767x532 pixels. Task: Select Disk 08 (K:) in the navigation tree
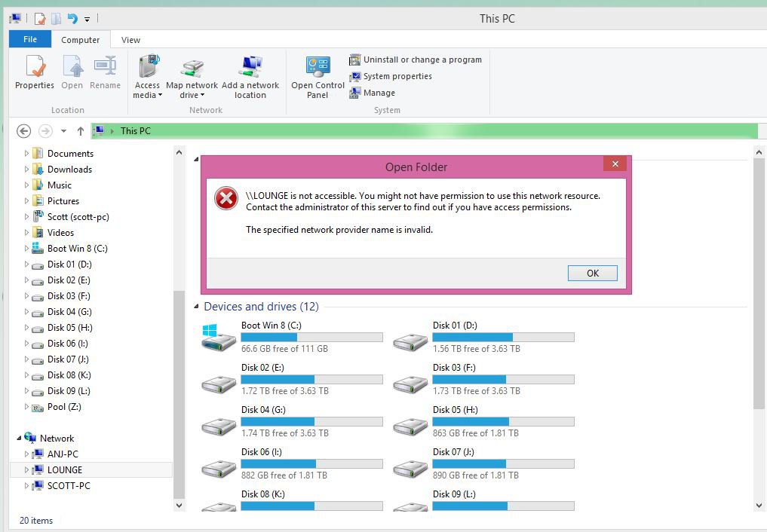pos(69,375)
